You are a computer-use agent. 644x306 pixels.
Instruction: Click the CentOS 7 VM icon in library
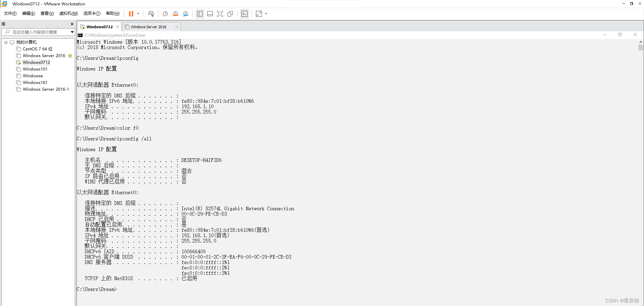[x=19, y=49]
